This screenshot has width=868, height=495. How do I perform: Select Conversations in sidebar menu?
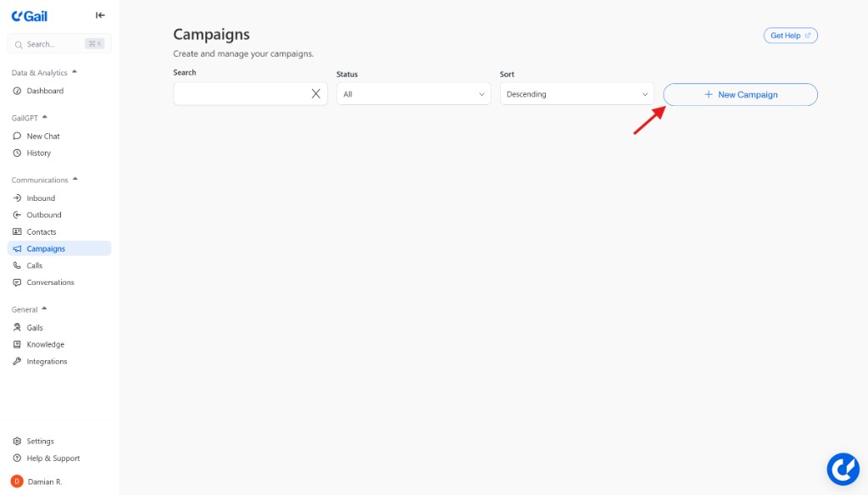pos(50,282)
